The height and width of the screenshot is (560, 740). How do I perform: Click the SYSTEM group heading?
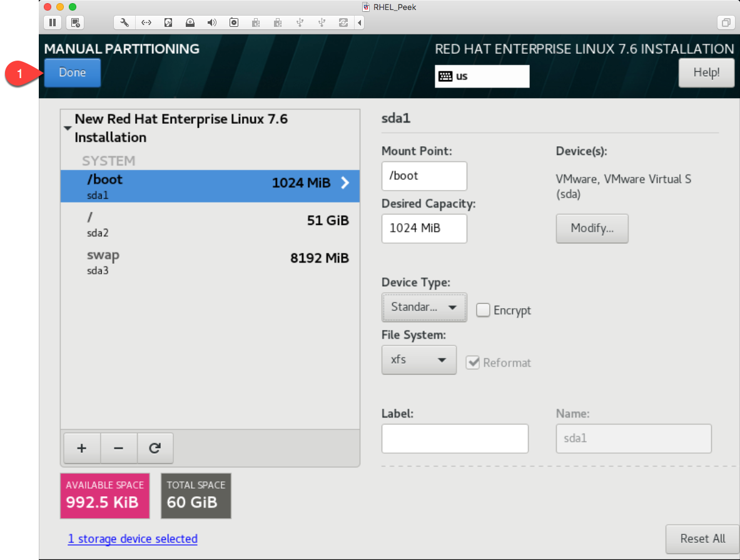tap(109, 161)
